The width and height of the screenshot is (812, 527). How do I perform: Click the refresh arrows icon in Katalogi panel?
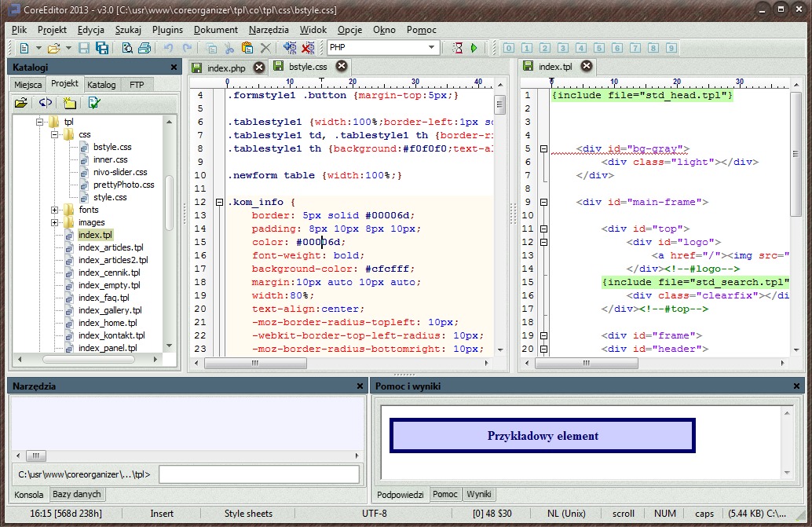point(46,103)
